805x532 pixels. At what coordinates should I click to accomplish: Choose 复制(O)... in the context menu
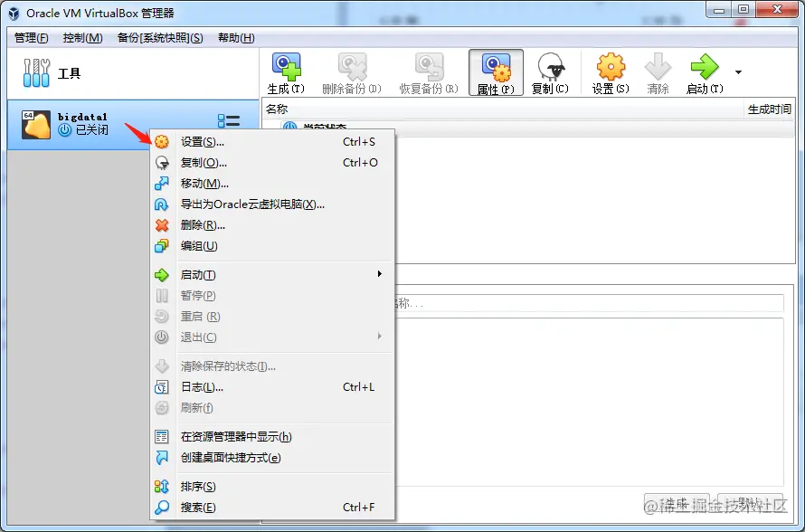coord(272,163)
